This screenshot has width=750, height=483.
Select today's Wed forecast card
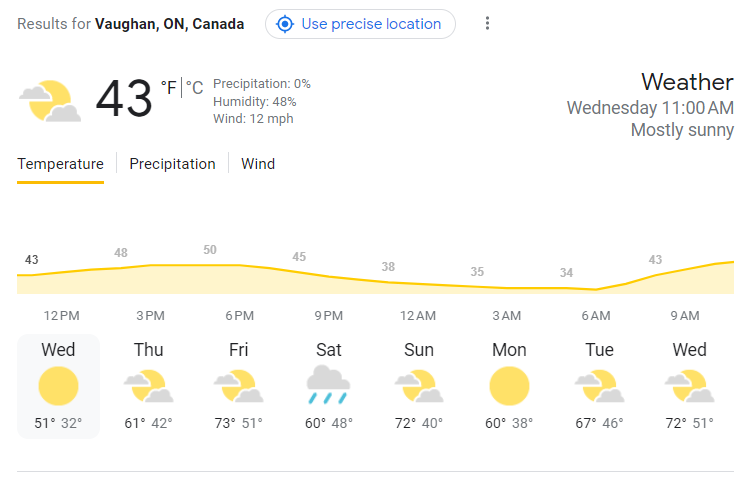tap(58, 386)
